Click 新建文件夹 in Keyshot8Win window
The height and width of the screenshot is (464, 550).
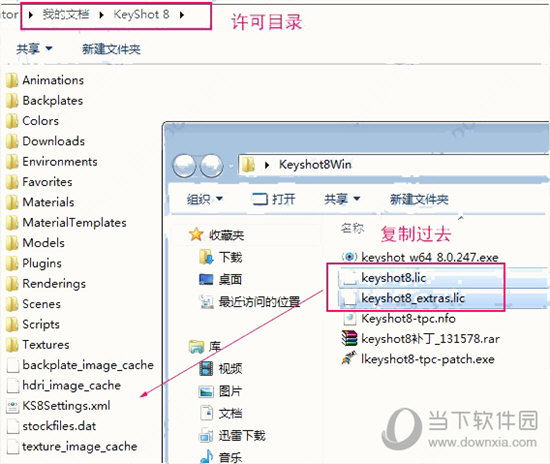[419, 200]
